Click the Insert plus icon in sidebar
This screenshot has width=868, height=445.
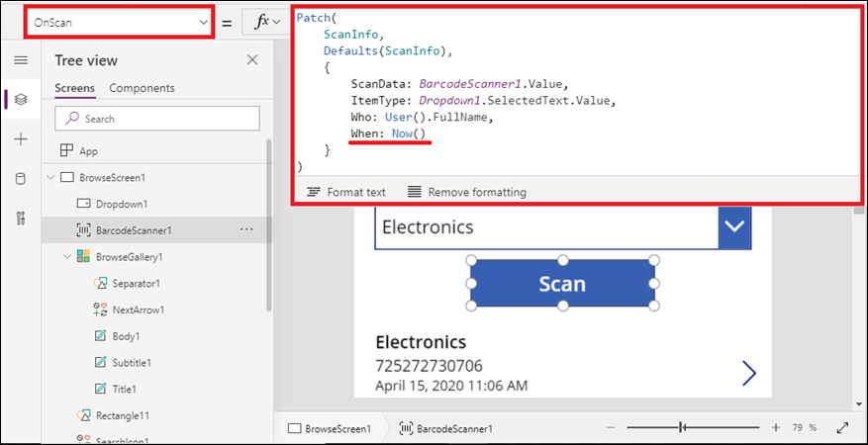(x=21, y=139)
